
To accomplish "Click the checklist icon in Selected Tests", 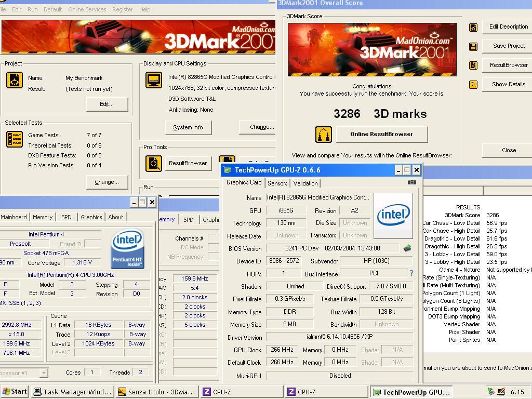I will coord(15,139).
